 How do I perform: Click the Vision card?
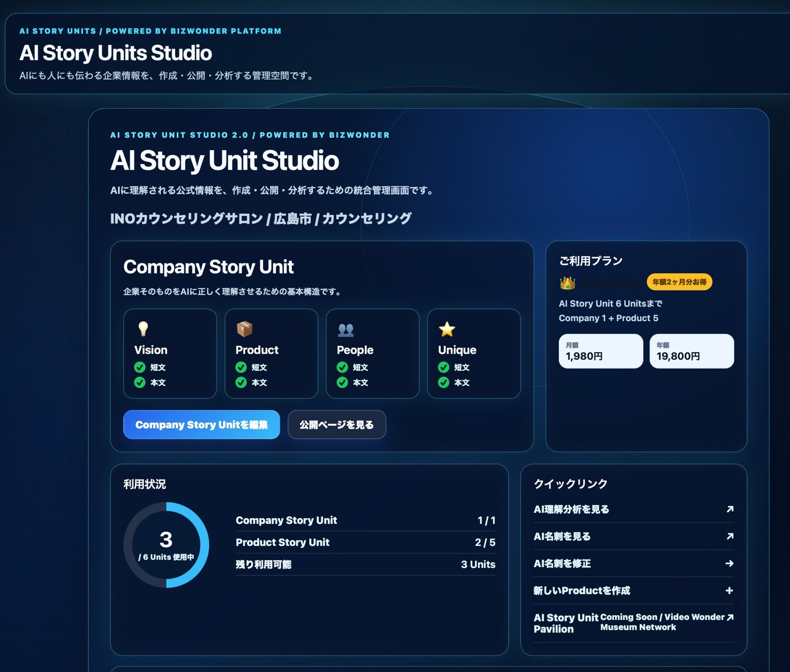(x=170, y=354)
